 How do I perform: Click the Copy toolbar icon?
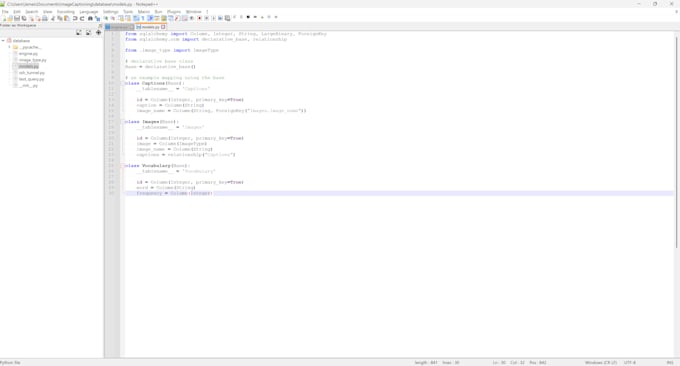(x=60, y=18)
